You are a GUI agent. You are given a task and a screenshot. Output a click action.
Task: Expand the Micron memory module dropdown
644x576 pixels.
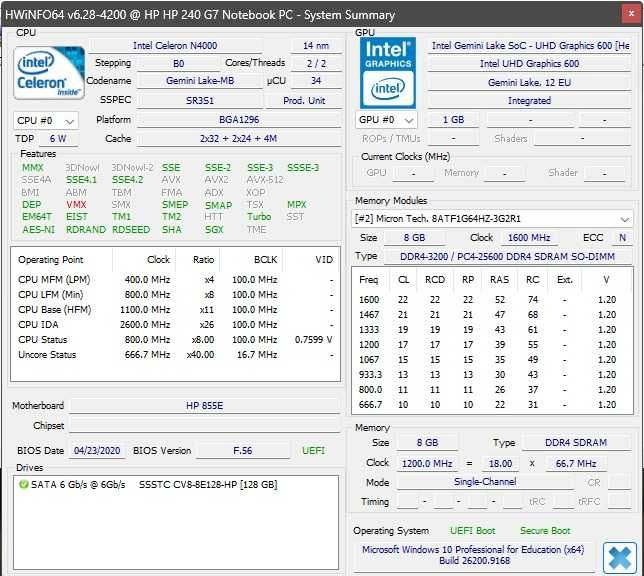coord(492,219)
